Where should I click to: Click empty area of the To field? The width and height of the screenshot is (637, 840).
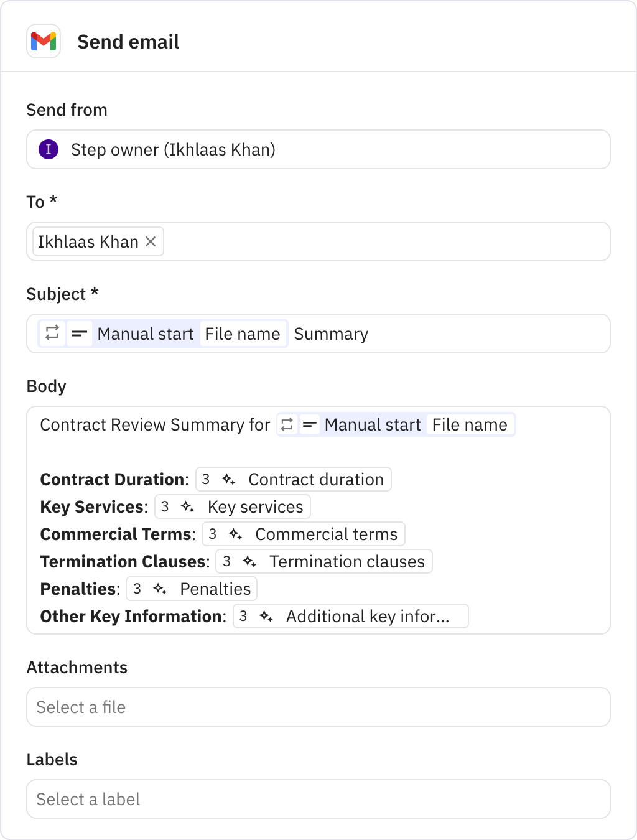pyautogui.click(x=386, y=241)
